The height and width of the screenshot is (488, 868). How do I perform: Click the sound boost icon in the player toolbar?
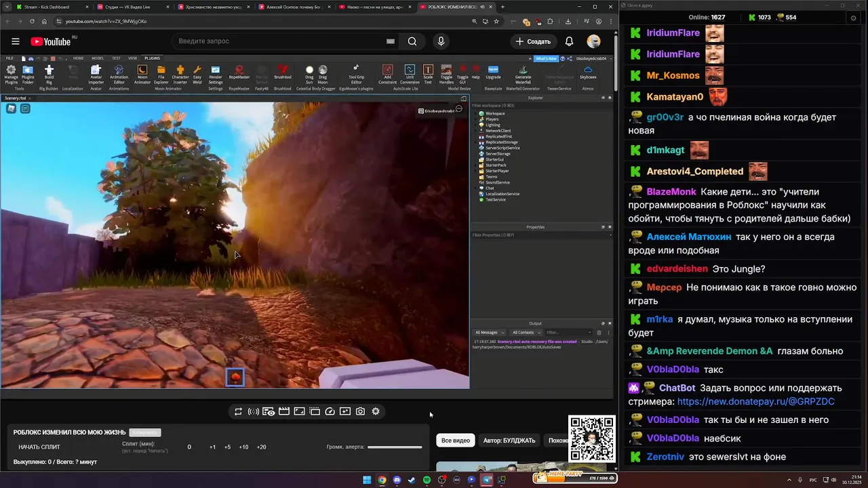coord(253,411)
